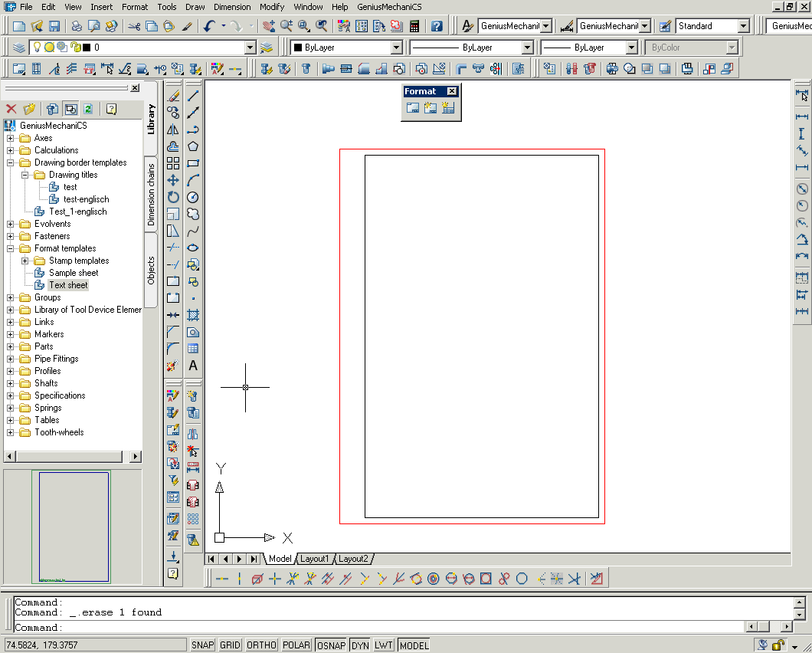812x653 pixels.
Task: Toggle ORTHO mode in status bar
Action: (x=261, y=645)
